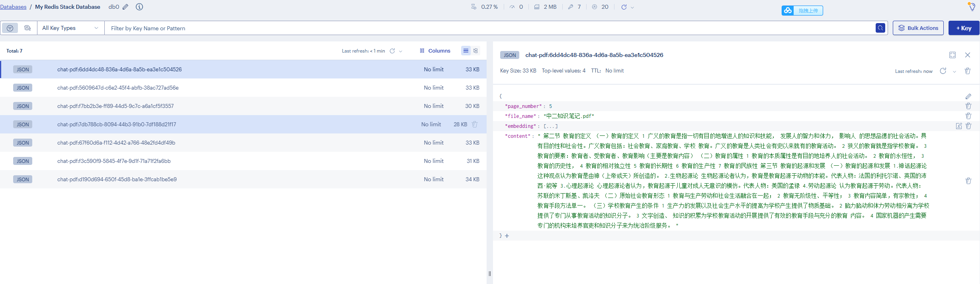Delete the content field
Image resolution: width=980 pixels, height=284 pixels.
point(968,181)
